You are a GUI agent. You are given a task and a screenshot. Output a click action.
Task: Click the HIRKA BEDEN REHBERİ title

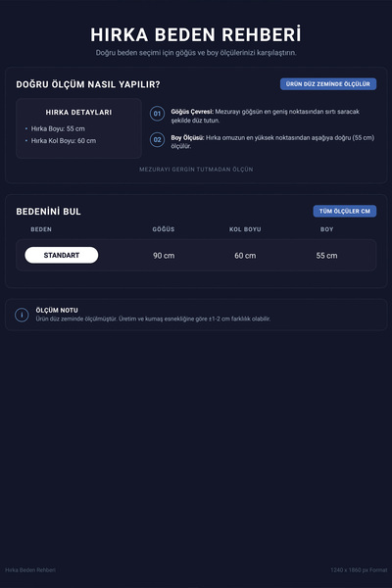(196, 34)
